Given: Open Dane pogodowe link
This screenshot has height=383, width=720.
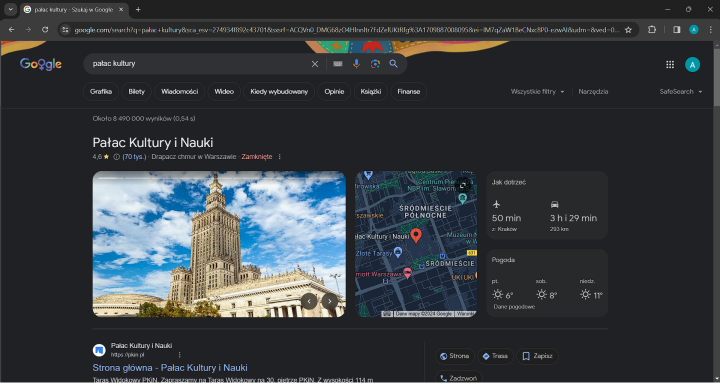Looking at the screenshot, I should pyautogui.click(x=514, y=307).
